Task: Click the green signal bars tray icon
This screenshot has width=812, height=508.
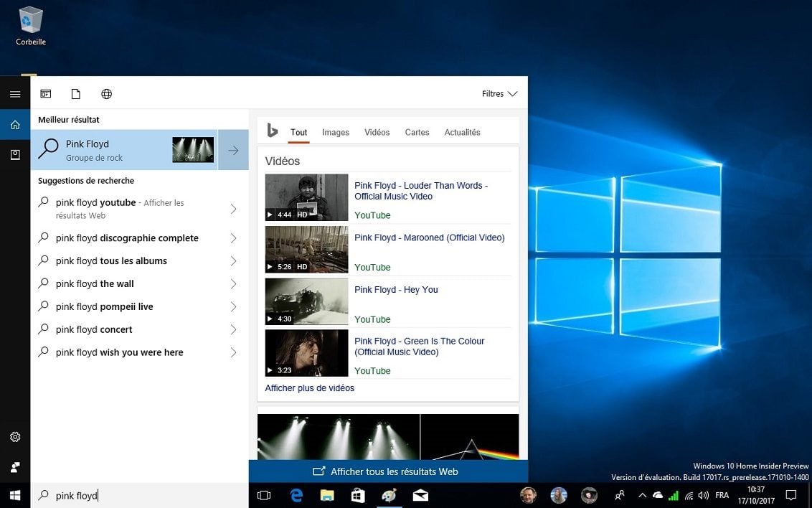Action: point(674,496)
